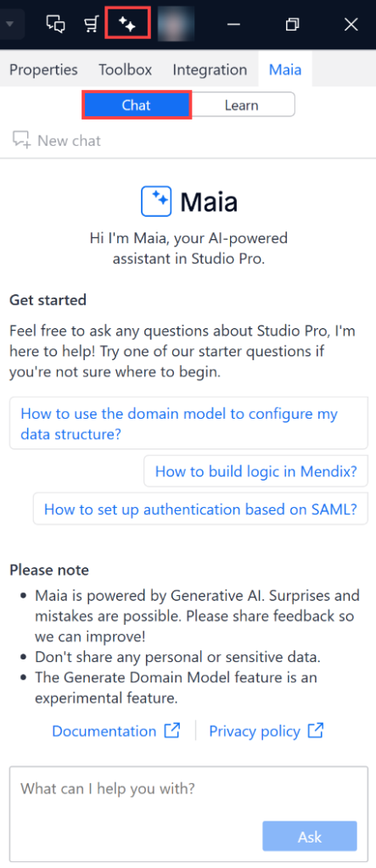Choose the domain model starter question
Image resolution: width=376 pixels, height=868 pixels.
(188, 424)
